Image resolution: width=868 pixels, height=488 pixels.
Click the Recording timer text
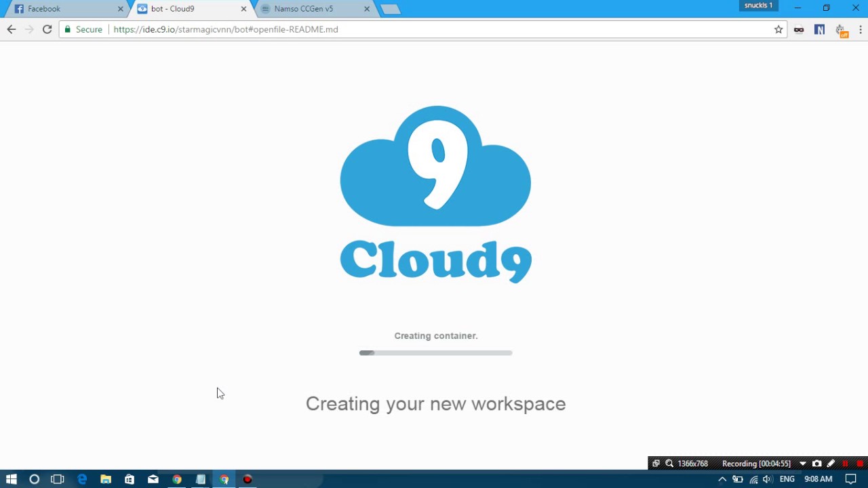pyautogui.click(x=756, y=464)
